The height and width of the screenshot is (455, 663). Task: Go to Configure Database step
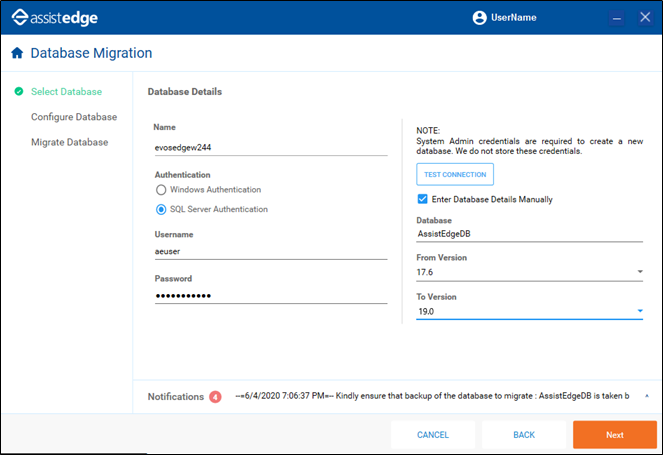pos(74,117)
